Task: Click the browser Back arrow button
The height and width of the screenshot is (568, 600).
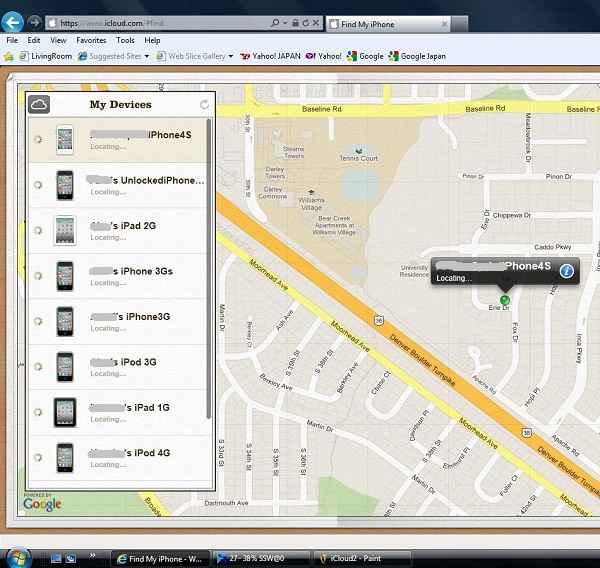Action: [x=12, y=23]
